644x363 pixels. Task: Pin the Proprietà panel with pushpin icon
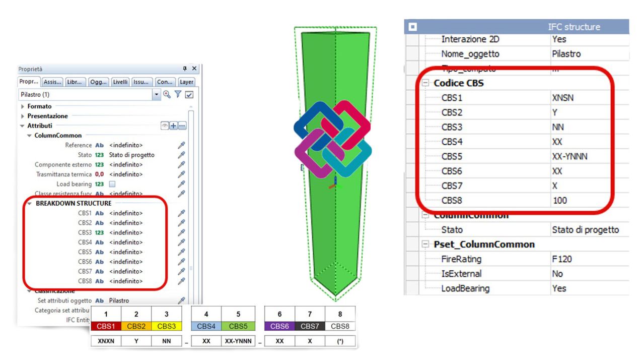(185, 69)
